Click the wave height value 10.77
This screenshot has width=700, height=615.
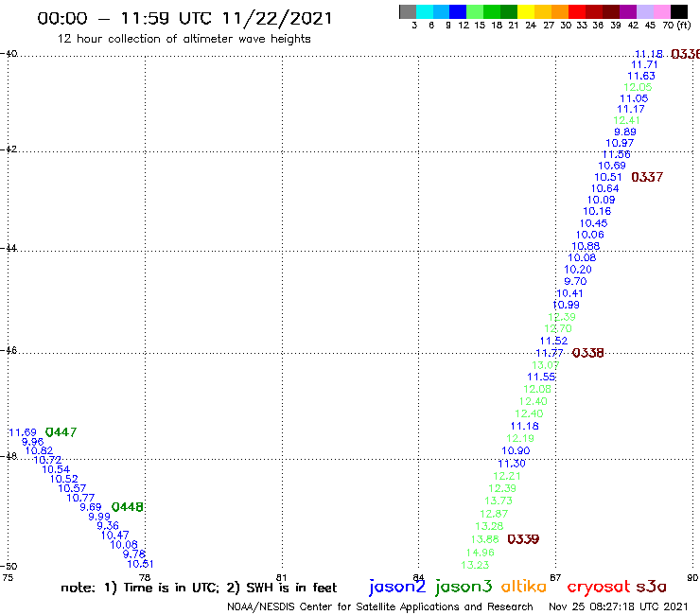[x=80, y=498]
